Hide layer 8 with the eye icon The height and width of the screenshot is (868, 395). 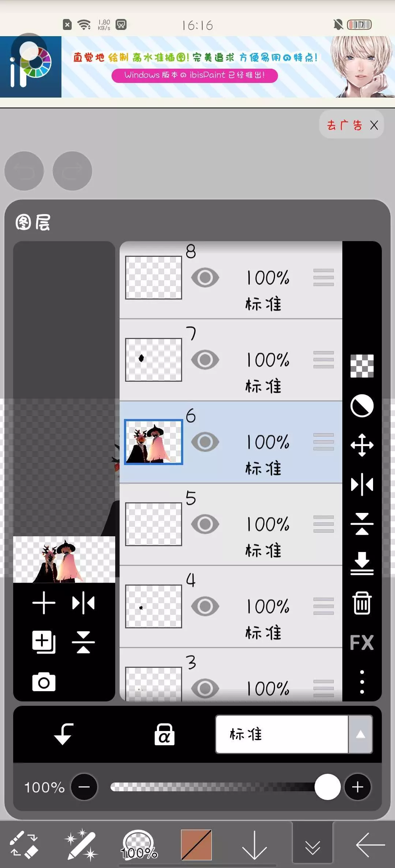[205, 278]
